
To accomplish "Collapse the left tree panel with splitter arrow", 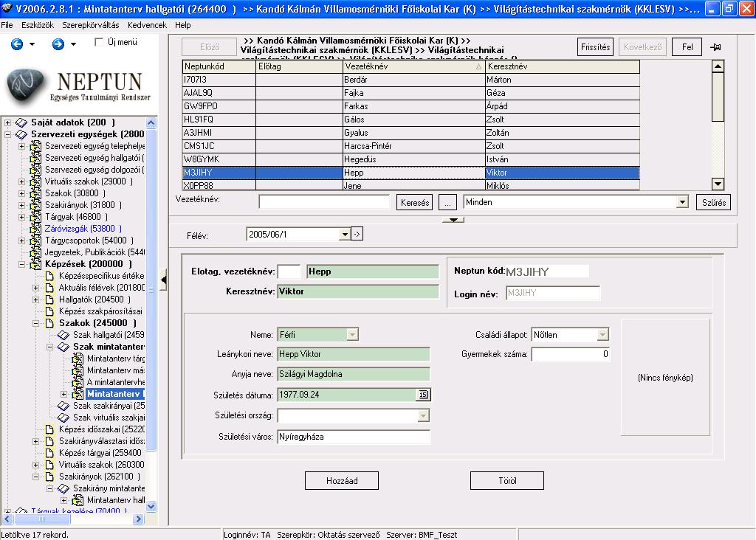I will coord(163,280).
